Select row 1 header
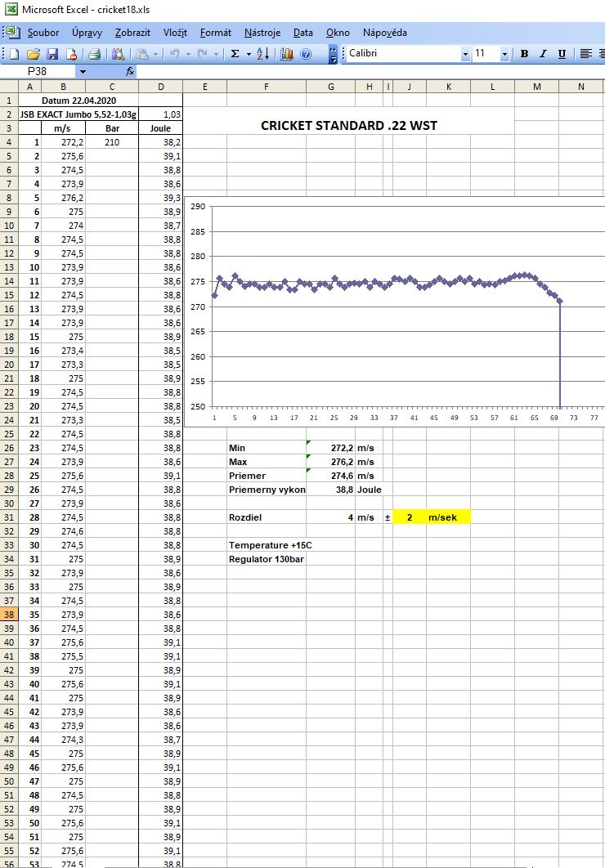 [9, 101]
